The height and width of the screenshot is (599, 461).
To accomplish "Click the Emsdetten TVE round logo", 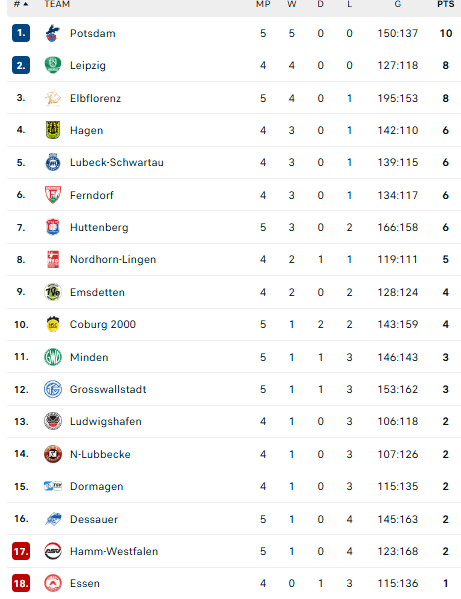I will pyautogui.click(x=53, y=292).
